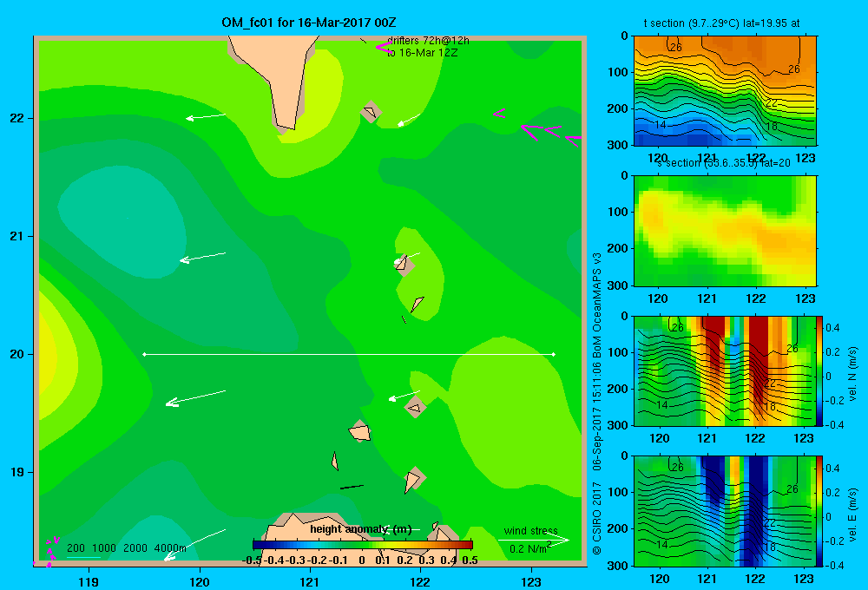Open the vel. N velocity section panel
Image resolution: width=868 pixels, height=590 pixels.
[725, 370]
